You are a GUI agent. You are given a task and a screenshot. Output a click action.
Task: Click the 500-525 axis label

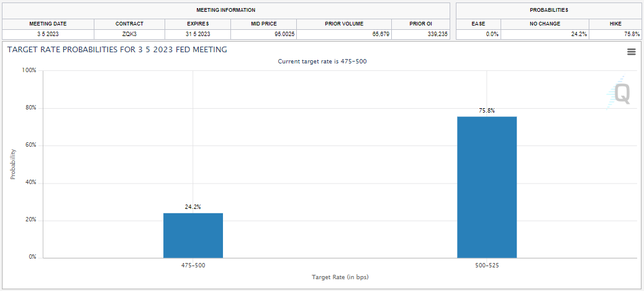point(487,266)
